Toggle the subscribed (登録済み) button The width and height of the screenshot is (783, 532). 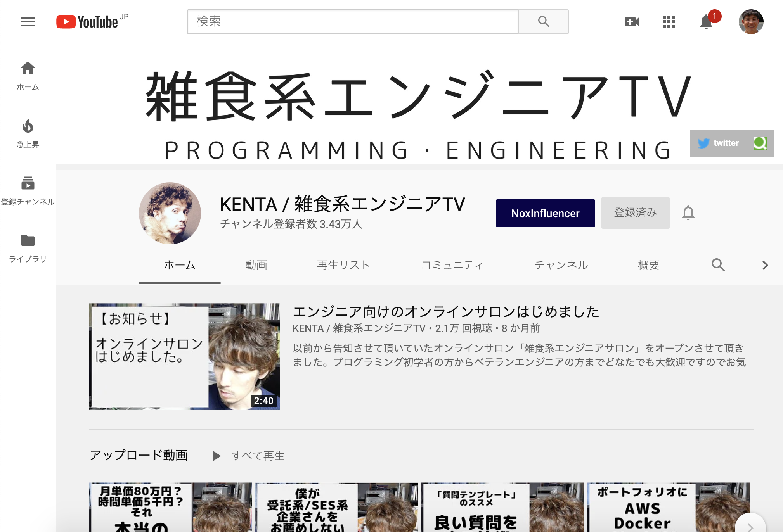pyautogui.click(x=635, y=213)
